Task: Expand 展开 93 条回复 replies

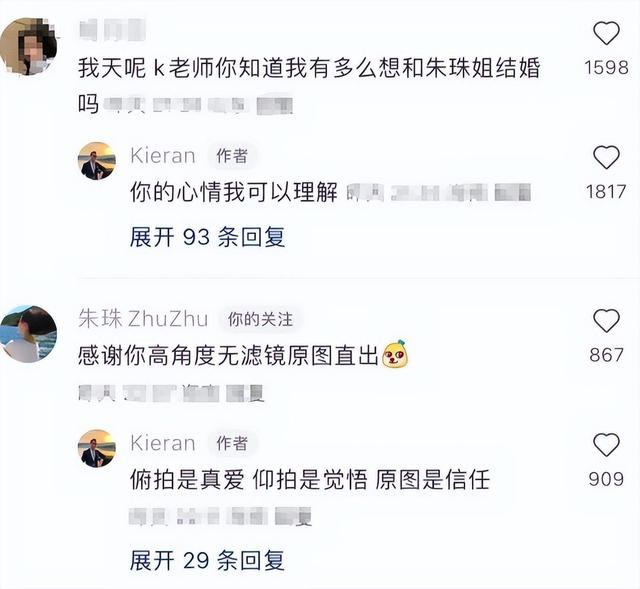Action: point(207,237)
